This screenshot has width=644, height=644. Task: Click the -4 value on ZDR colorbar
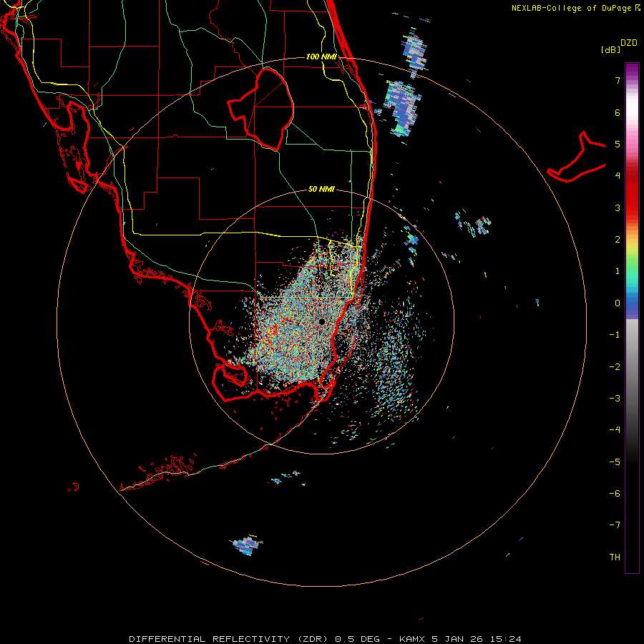click(x=615, y=429)
